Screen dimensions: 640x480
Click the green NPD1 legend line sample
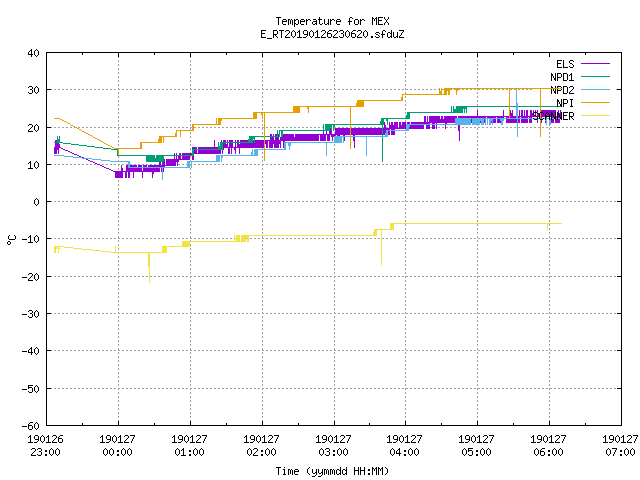pyautogui.click(x=595, y=76)
